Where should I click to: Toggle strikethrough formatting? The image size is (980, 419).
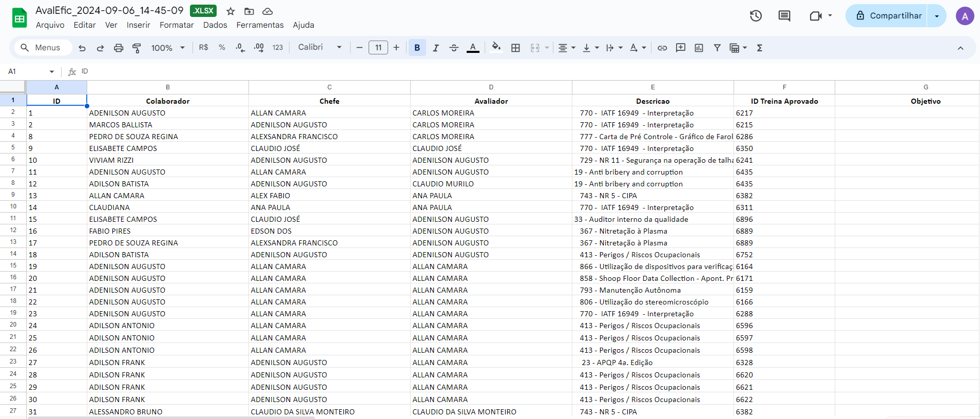[454, 48]
